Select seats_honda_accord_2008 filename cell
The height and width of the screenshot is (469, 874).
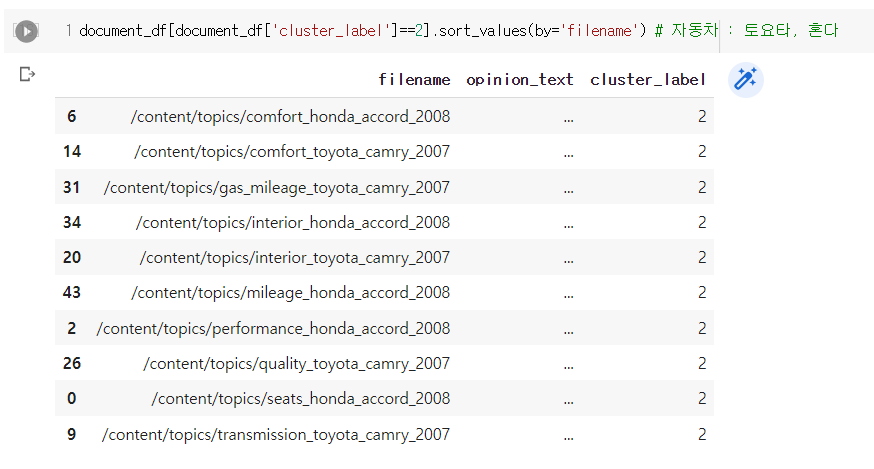pyautogui.click(x=300, y=398)
